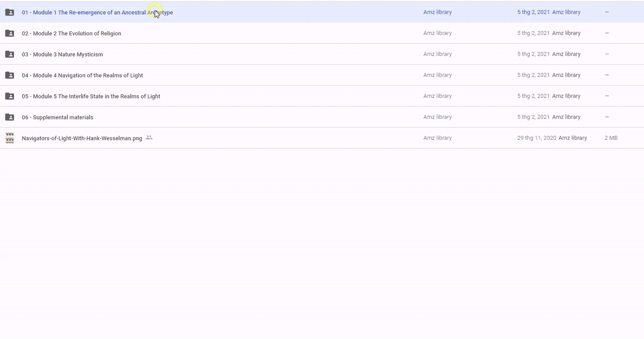The image size is (644, 339).
Task: Click the folder icon beside Nature Mysticism
Action: [x=9, y=54]
